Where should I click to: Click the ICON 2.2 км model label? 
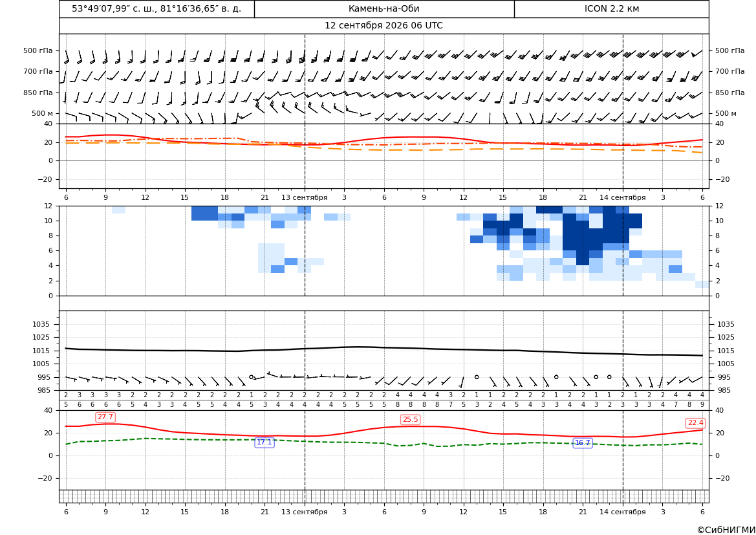click(x=611, y=8)
